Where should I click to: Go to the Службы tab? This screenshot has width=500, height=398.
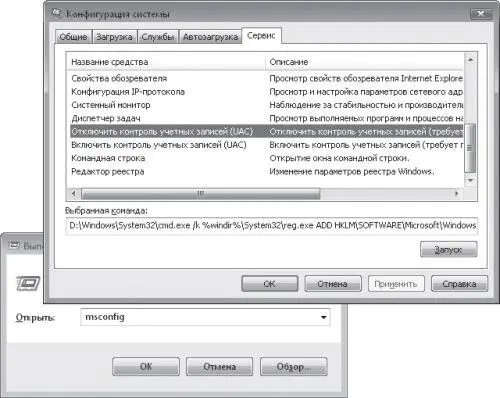tap(158, 37)
